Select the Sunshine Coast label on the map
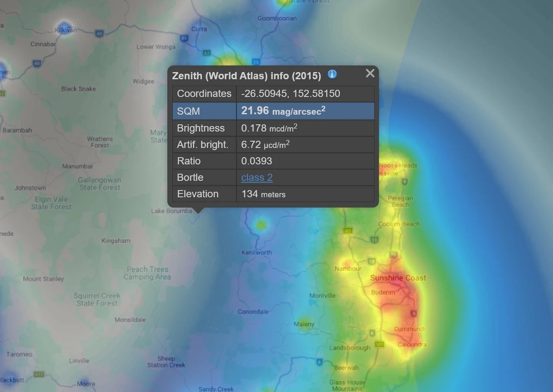The width and height of the screenshot is (553, 392). pos(397,278)
